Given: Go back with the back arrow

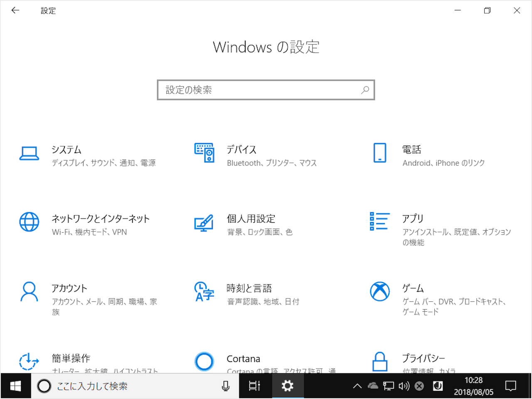Looking at the screenshot, I should pyautogui.click(x=15, y=10).
